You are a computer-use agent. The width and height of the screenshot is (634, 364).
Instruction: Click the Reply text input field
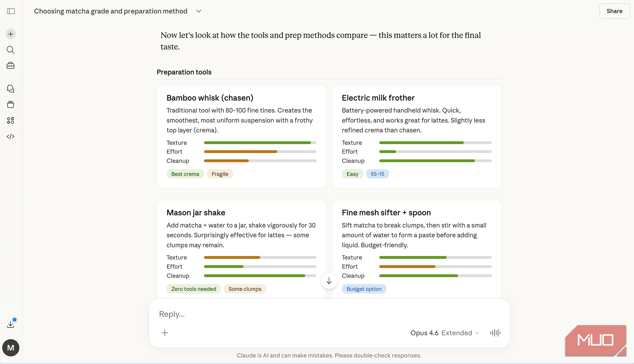coord(329,314)
